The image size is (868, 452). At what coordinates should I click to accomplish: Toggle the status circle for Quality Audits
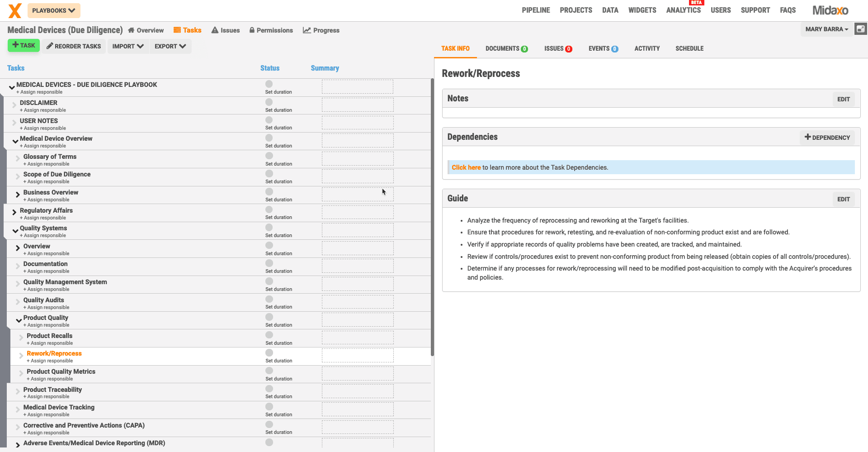pos(269,299)
